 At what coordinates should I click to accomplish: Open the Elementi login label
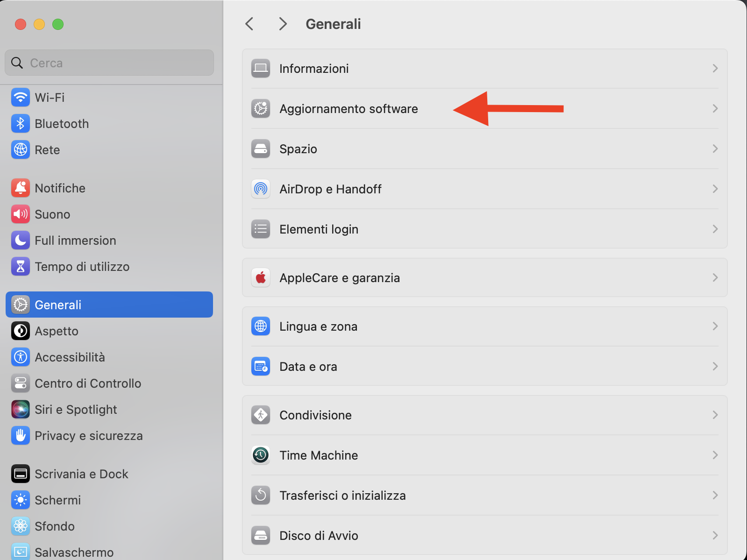click(x=319, y=229)
